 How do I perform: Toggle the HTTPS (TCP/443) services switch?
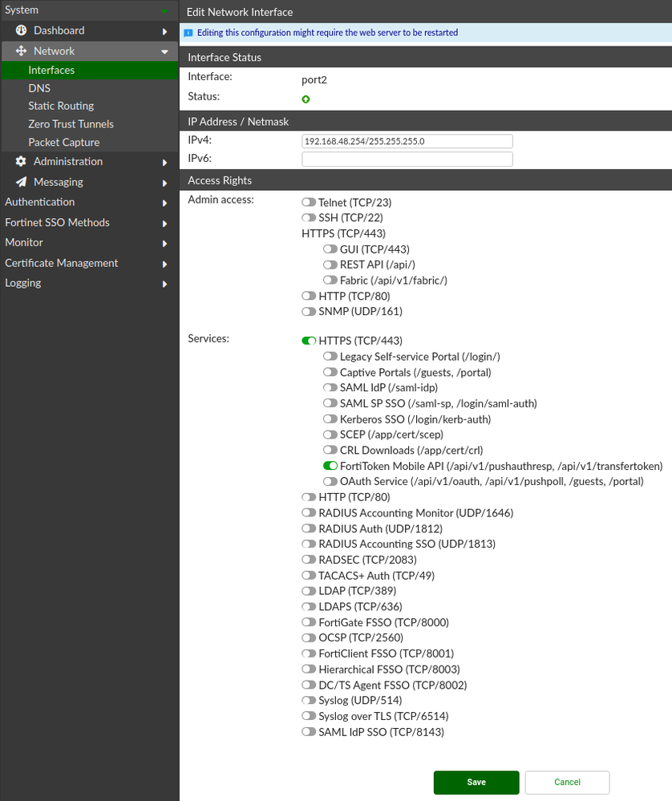(309, 341)
